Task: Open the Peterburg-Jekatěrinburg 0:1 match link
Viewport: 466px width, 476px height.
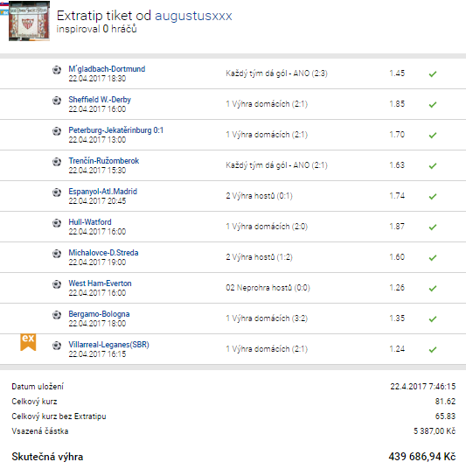Action: pyautogui.click(x=116, y=130)
